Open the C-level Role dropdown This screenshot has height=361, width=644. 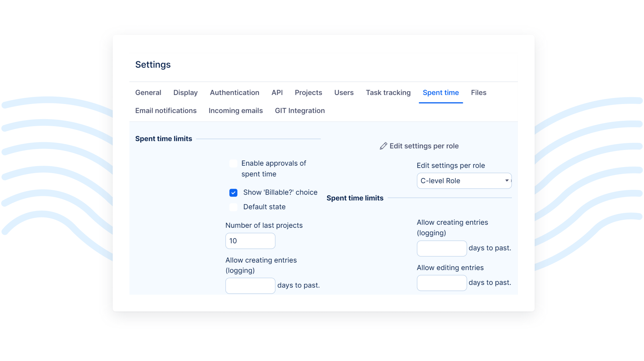pos(464,181)
